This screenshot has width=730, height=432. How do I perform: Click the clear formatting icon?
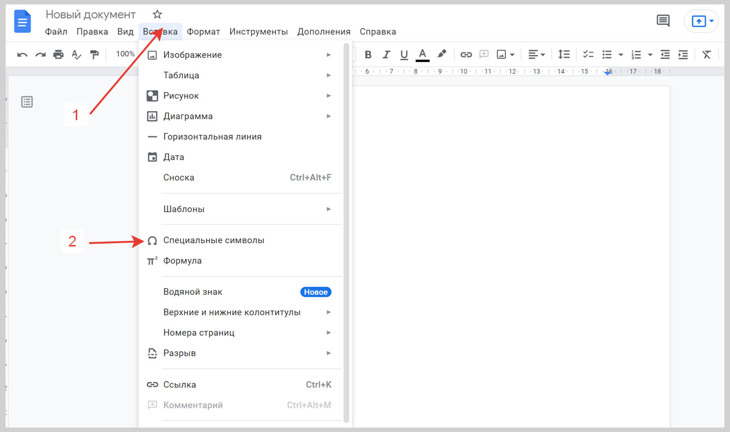(707, 55)
